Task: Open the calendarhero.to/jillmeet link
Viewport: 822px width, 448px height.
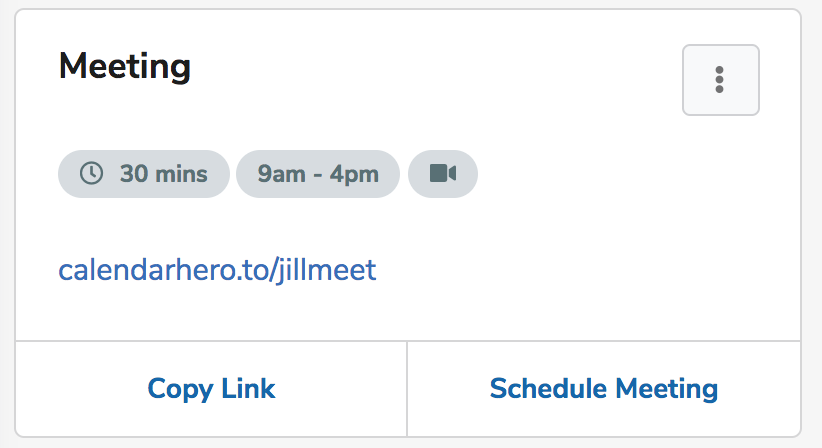Action: pyautogui.click(x=217, y=270)
